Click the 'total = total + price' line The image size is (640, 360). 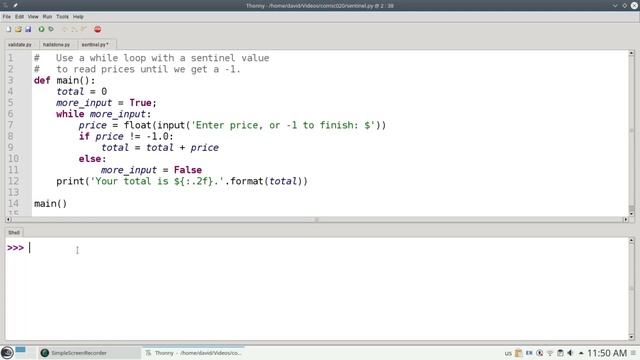pos(160,148)
